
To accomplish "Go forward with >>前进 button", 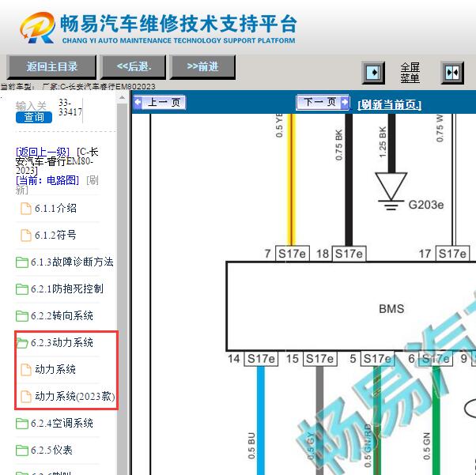I will point(202,66).
